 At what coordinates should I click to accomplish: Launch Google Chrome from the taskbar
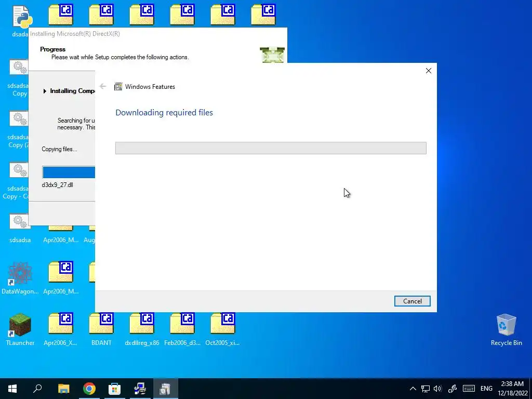coord(89,389)
